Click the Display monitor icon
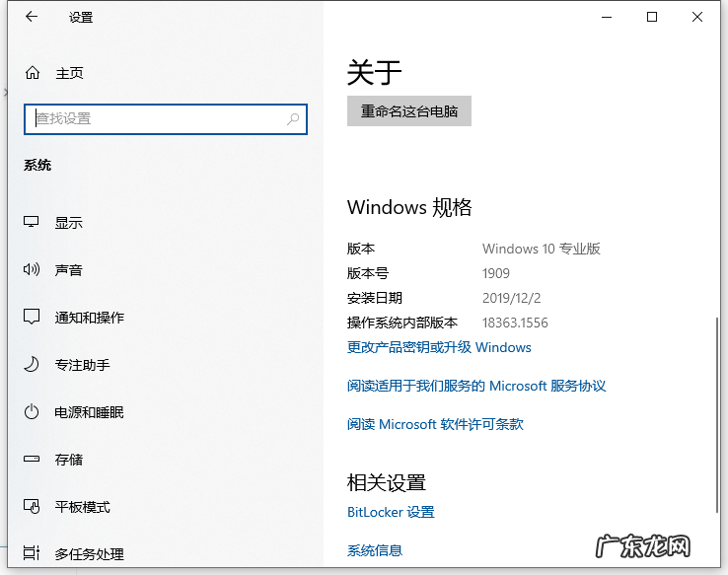728x575 pixels. point(32,222)
